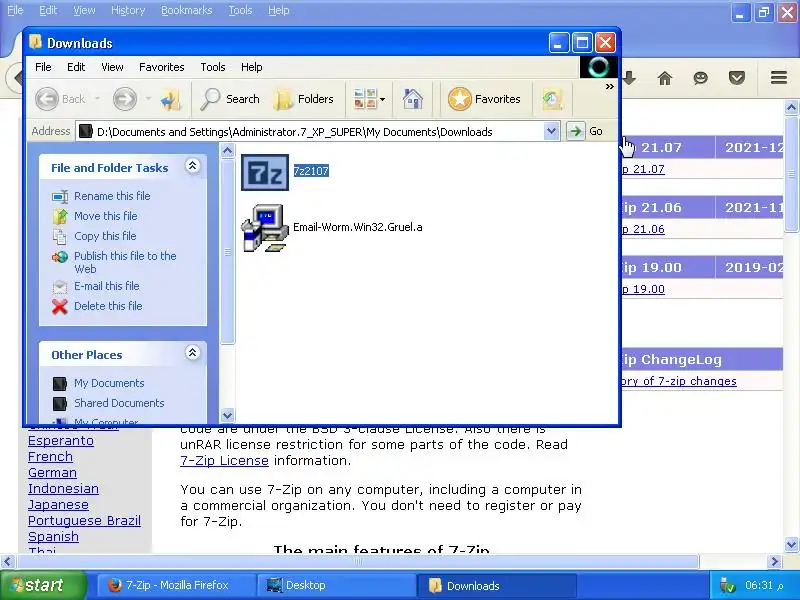Screen dimensions: 800x600
Task: Open the address bar dropdown arrow
Action: [551, 132]
